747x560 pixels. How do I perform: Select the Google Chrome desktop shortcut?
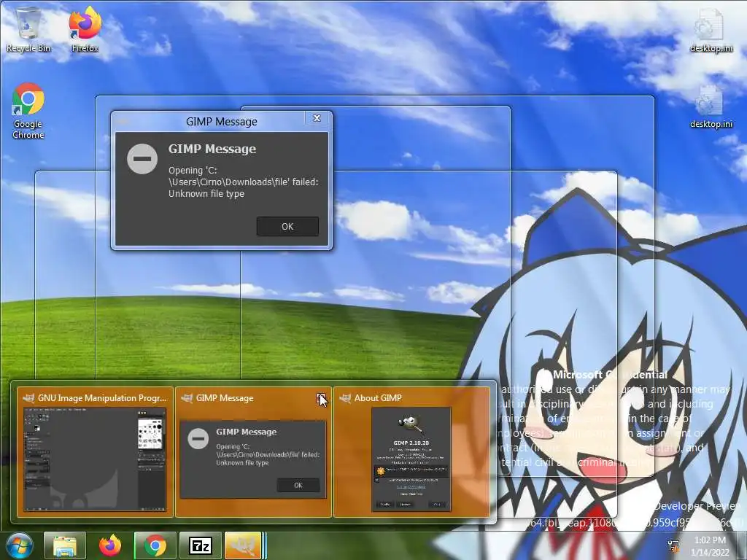[x=28, y=111]
